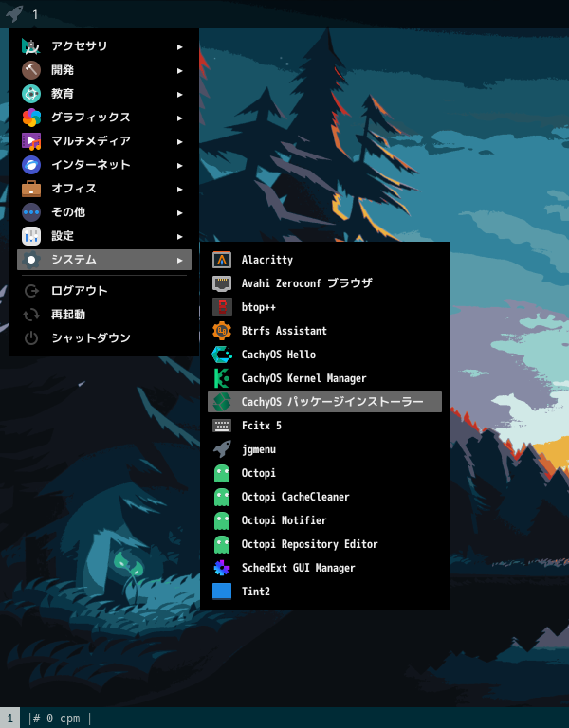Click the jgmenu rocket icon

[x=222, y=449]
